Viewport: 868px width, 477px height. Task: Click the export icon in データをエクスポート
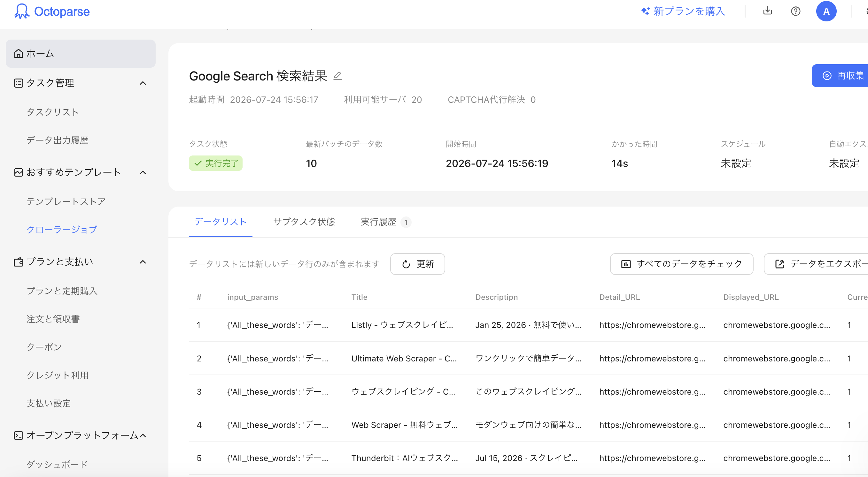pyautogui.click(x=780, y=264)
